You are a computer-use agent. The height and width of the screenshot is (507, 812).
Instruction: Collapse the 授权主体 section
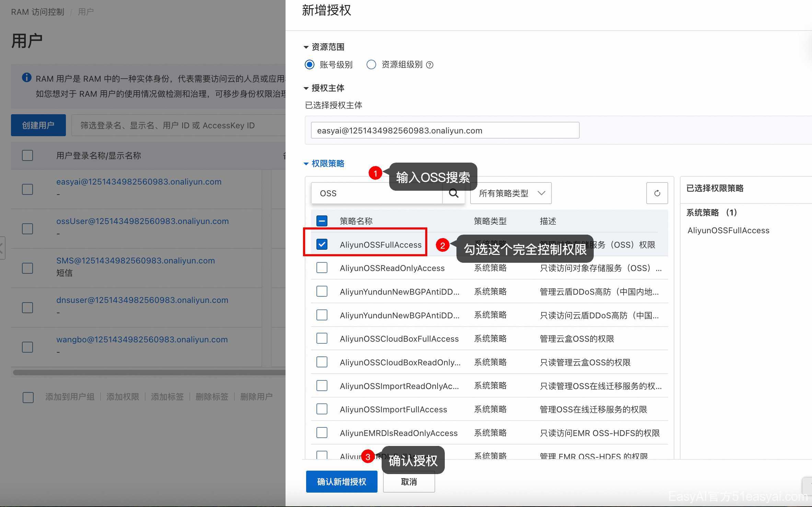324,88
